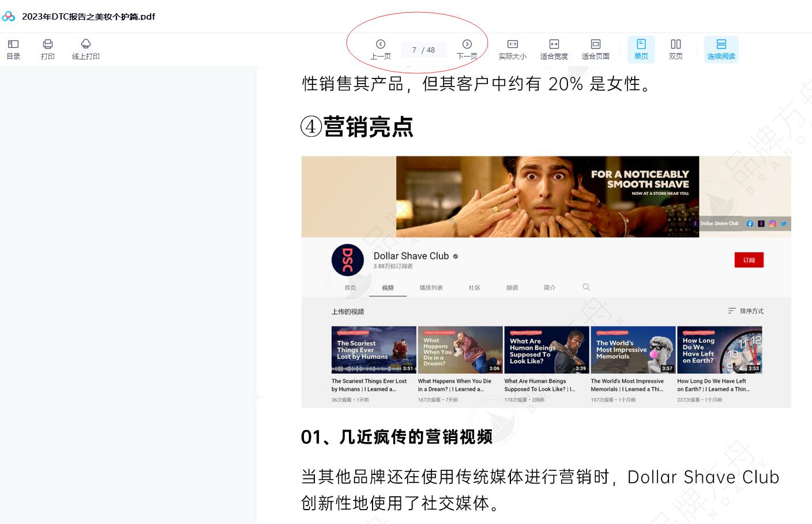
Task: Open The Scariest Things Ever Lost video thumbnail
Action: pos(374,350)
